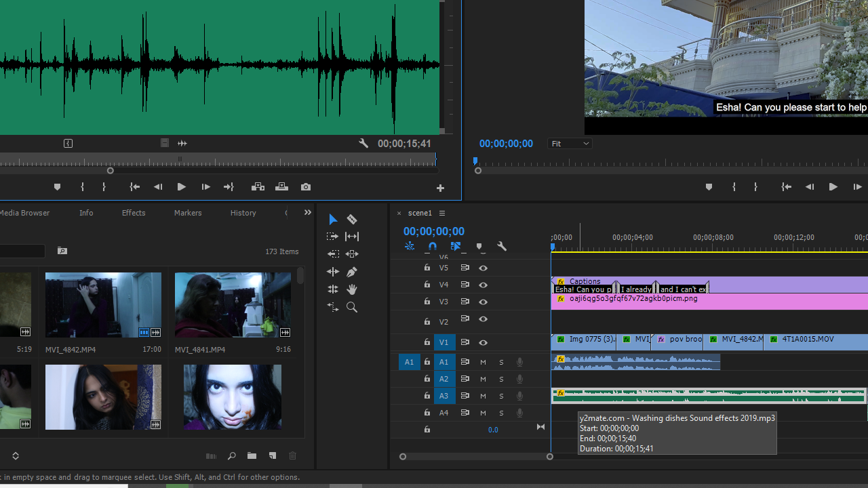Viewport: 868px width, 488px height.
Task: Select the Pen tool
Action: point(352,272)
